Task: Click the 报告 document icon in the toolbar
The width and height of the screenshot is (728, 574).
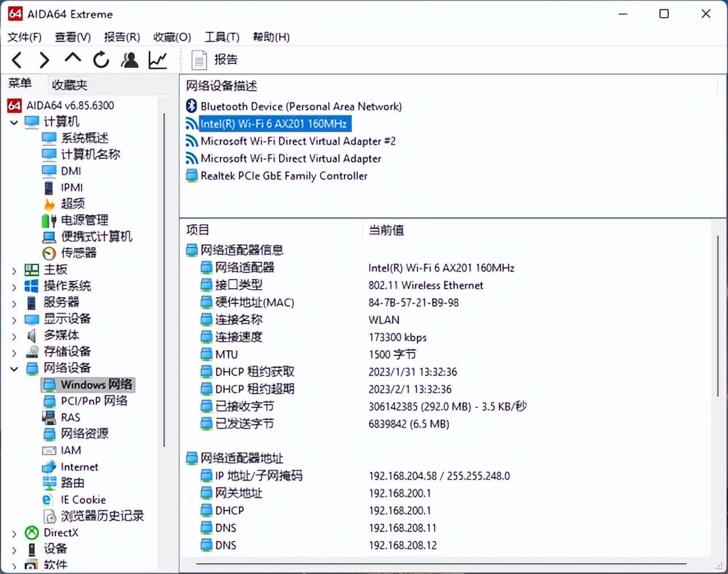Action: tap(199, 60)
